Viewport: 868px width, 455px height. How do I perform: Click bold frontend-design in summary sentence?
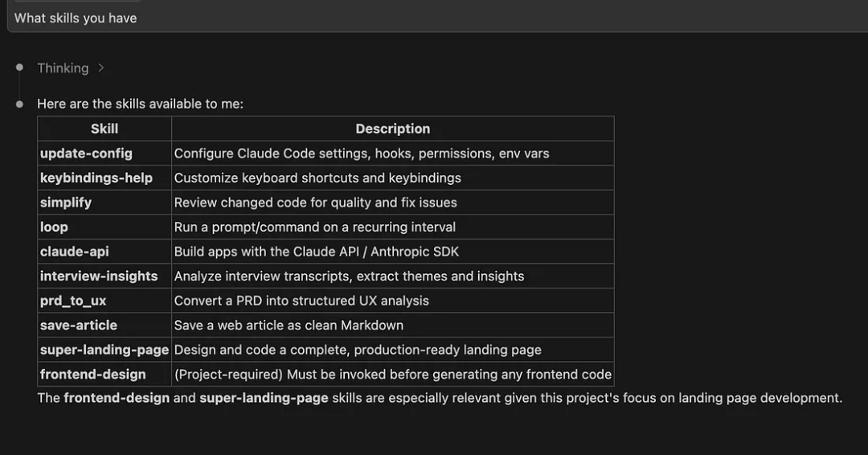[117, 398]
